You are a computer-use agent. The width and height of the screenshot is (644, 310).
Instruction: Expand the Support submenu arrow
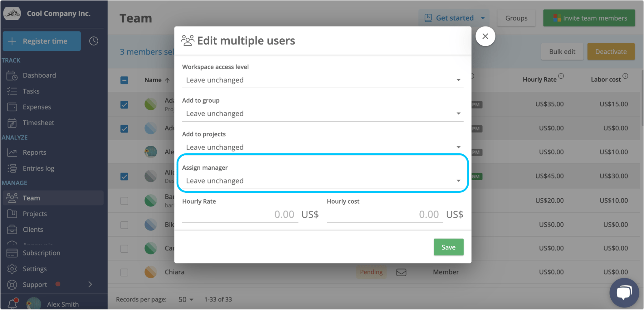click(90, 284)
